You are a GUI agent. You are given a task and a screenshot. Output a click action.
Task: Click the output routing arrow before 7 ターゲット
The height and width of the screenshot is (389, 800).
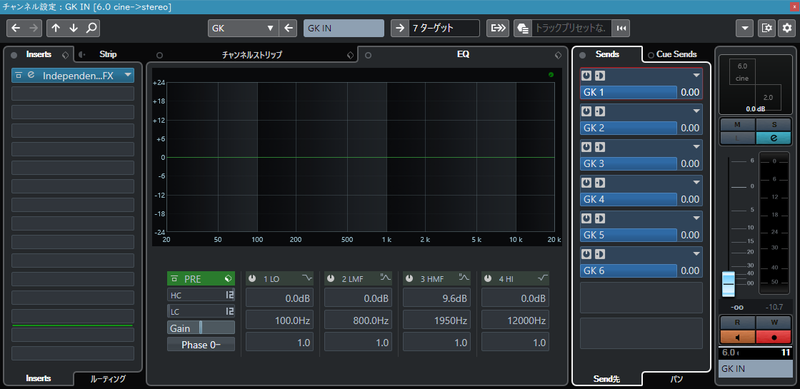400,28
